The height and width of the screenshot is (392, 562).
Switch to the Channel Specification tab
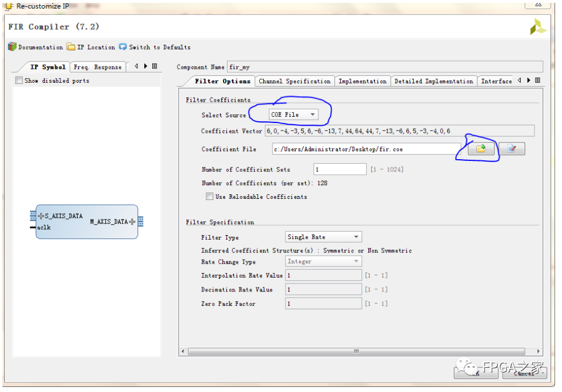(x=294, y=81)
